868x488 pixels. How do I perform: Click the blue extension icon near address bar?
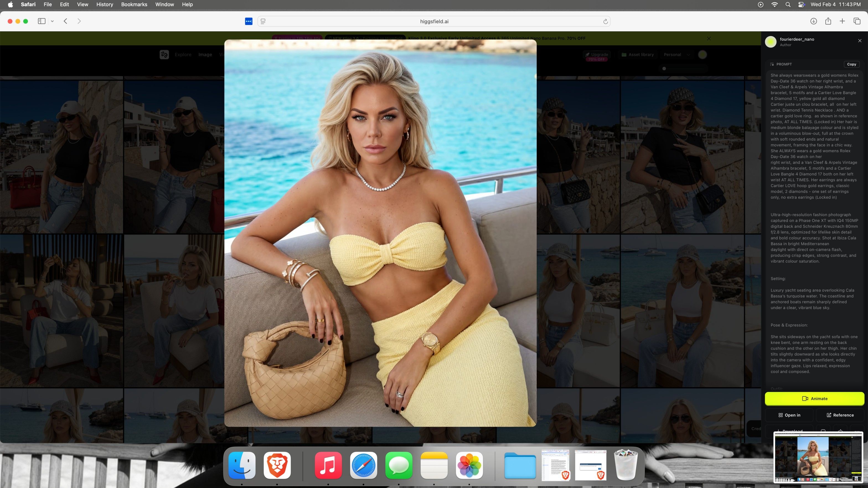pos(249,21)
